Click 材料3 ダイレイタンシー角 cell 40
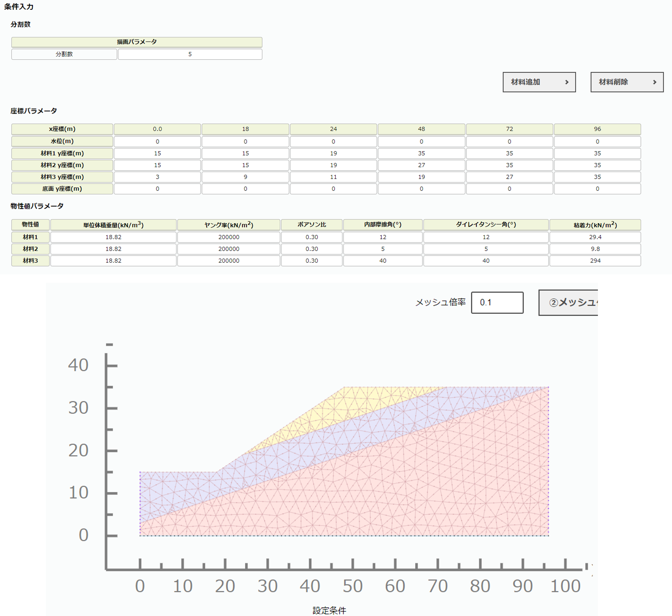 click(x=486, y=261)
